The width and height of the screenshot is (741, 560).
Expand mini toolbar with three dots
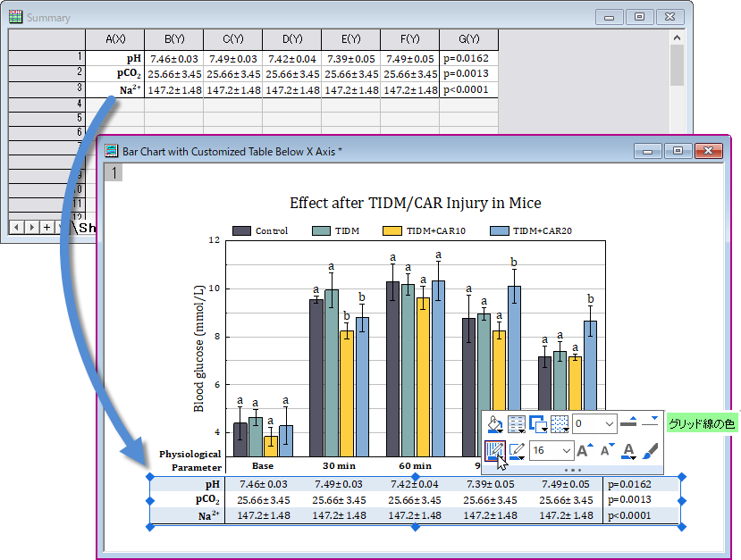click(572, 470)
